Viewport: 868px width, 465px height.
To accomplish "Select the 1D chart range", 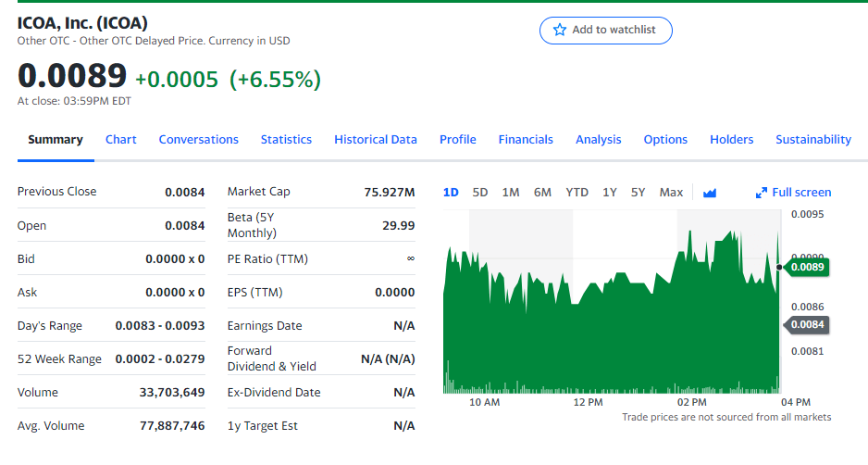I will tap(451, 193).
